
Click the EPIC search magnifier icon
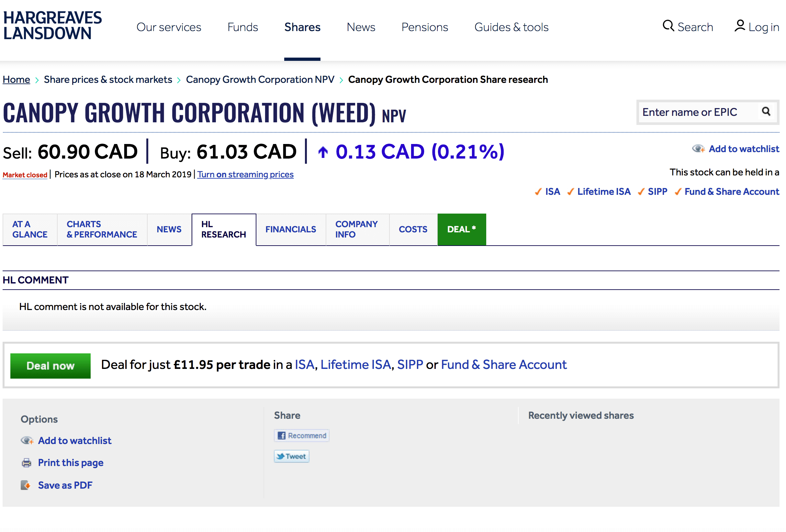click(766, 112)
